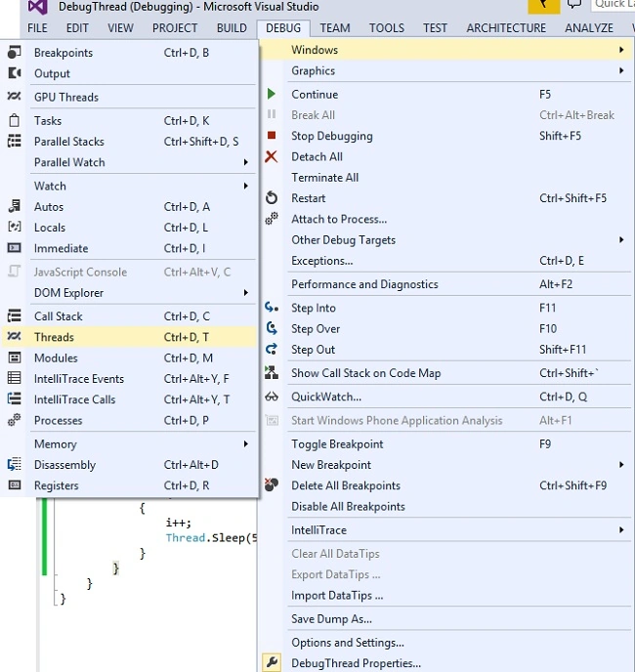Screen dimensions: 635x672
Task: Click the Tasks clipboard icon
Action: point(14,120)
